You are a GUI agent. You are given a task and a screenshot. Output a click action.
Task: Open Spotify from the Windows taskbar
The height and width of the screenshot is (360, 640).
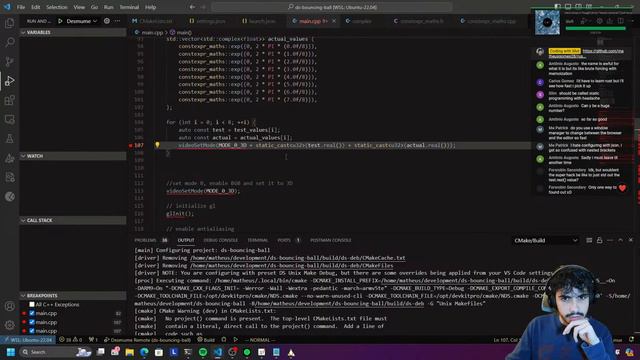pyautogui.click(x=203, y=352)
